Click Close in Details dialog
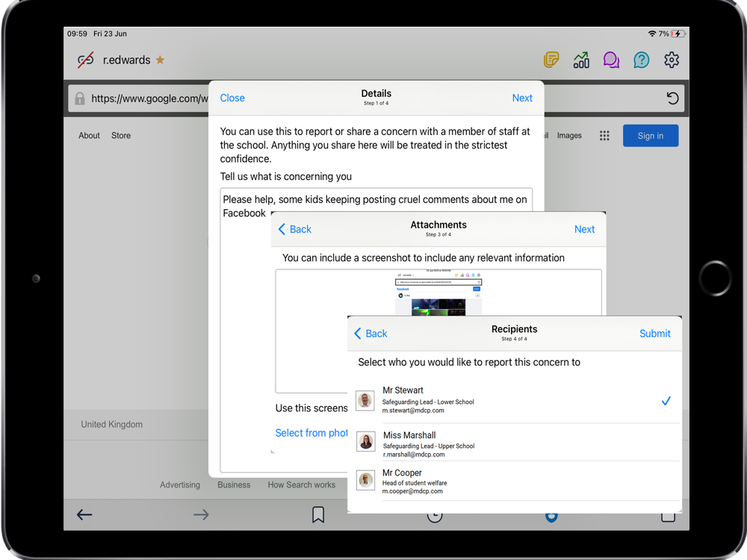747x560 pixels. tap(232, 98)
